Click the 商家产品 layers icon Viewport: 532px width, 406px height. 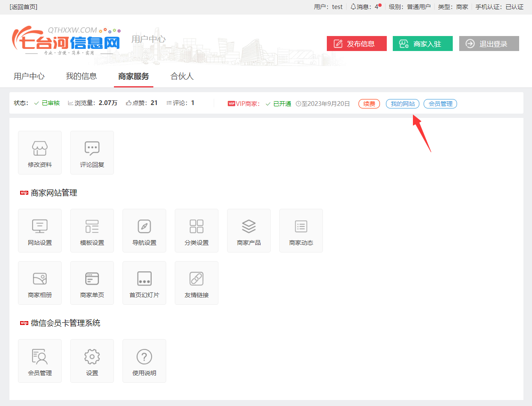click(x=249, y=226)
